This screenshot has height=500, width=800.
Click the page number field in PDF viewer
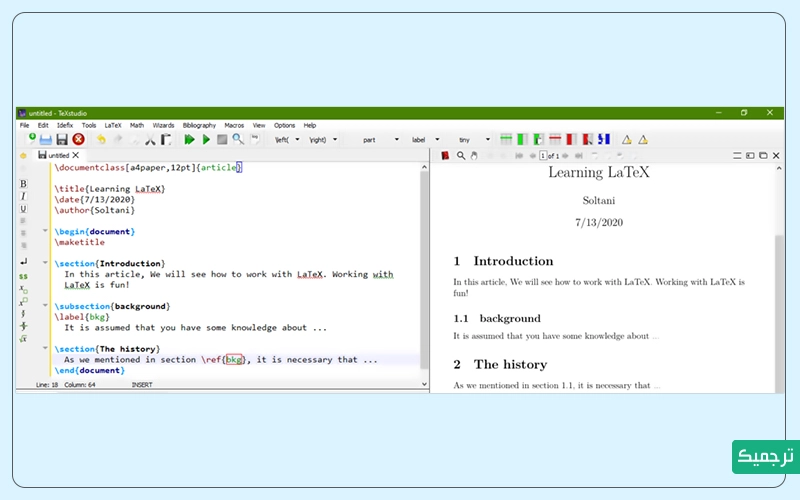point(543,156)
